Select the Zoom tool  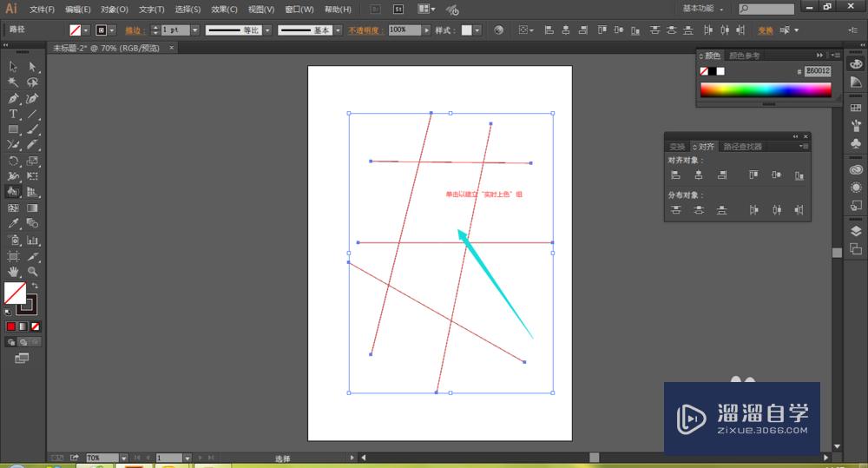click(33, 272)
